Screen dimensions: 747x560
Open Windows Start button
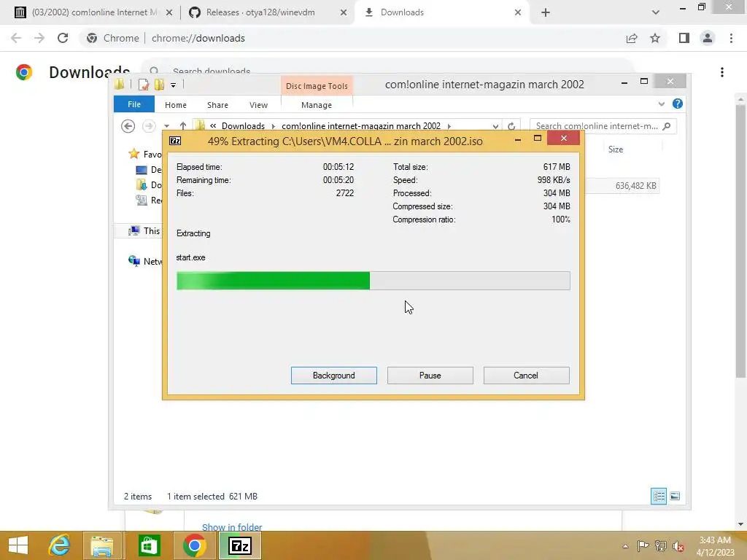[18, 545]
